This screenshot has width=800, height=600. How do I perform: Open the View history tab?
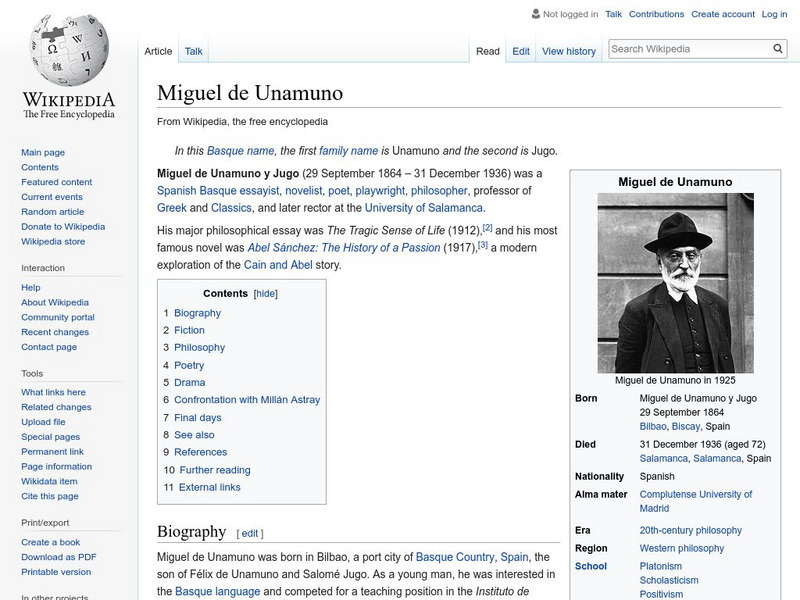click(x=568, y=51)
